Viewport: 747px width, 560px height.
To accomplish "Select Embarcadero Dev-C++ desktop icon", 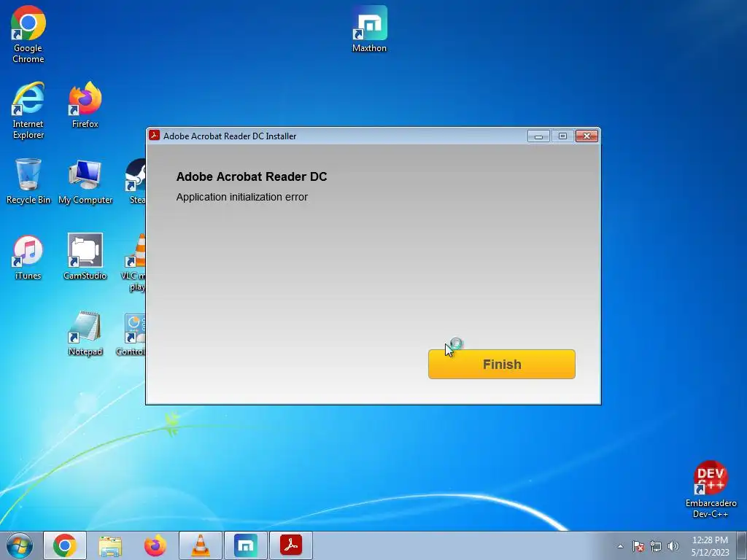I will pos(711,489).
